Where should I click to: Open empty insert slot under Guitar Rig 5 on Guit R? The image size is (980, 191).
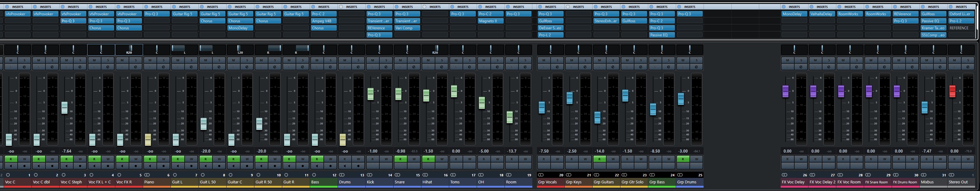pyautogui.click(x=296, y=21)
